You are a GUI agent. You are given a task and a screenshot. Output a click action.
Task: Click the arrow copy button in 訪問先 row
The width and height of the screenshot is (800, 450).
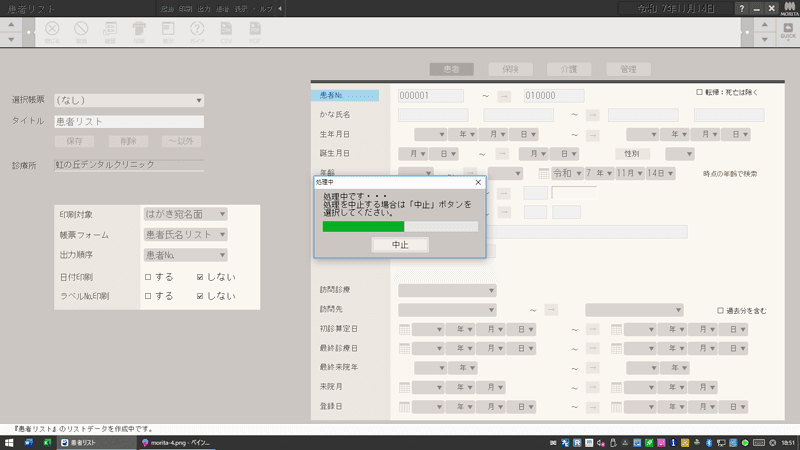551,310
